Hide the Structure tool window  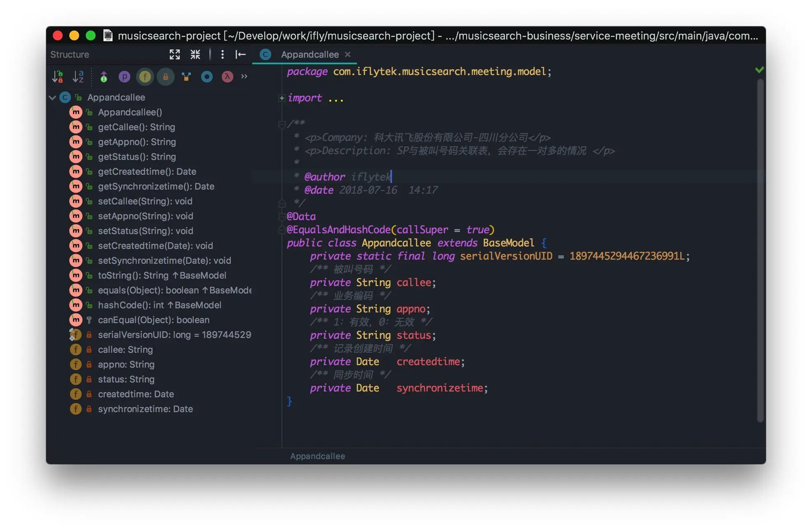point(241,54)
